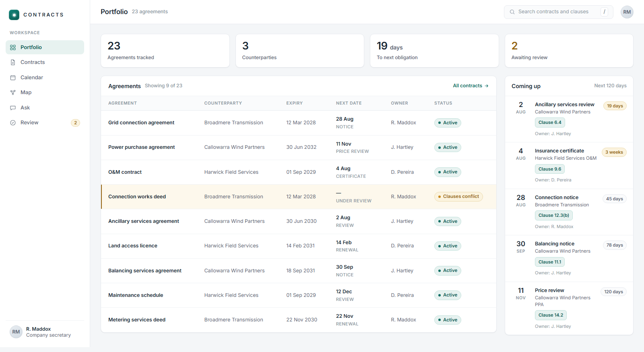
Task: Open the Ask section
Action: (x=45, y=107)
